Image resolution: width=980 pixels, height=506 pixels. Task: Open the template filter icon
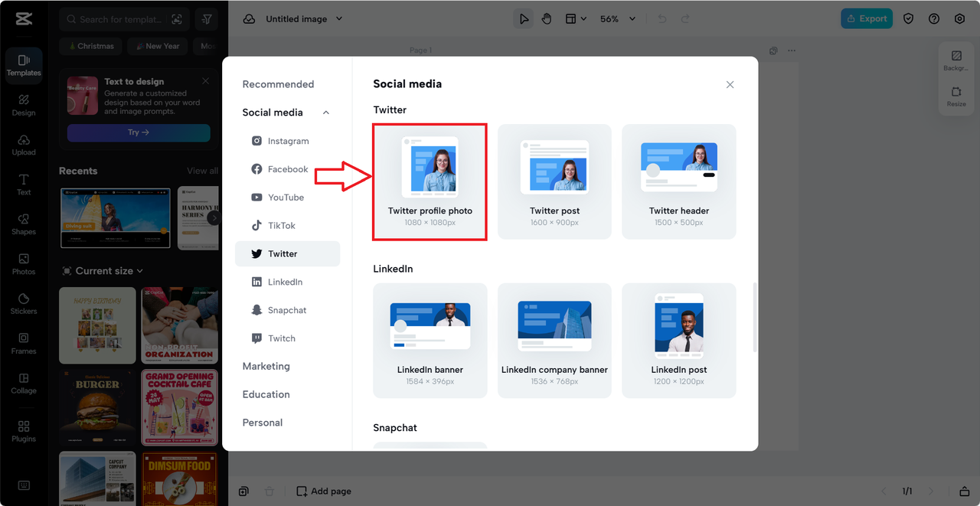pos(207,19)
